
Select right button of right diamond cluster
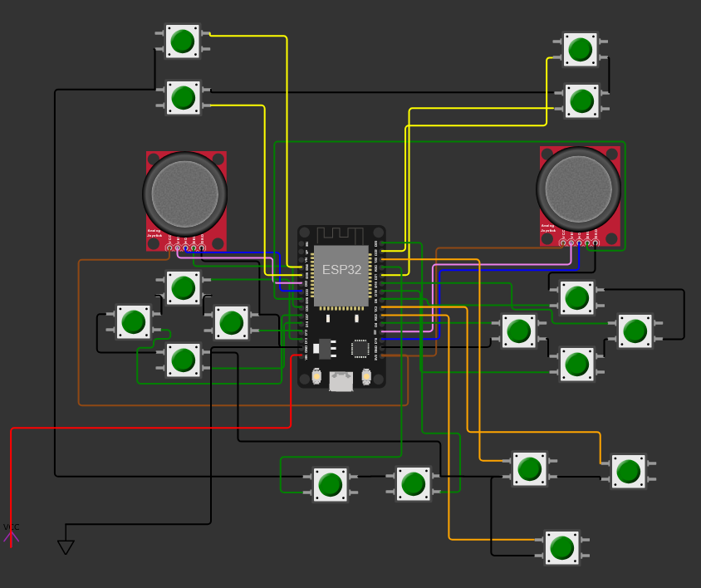635,331
